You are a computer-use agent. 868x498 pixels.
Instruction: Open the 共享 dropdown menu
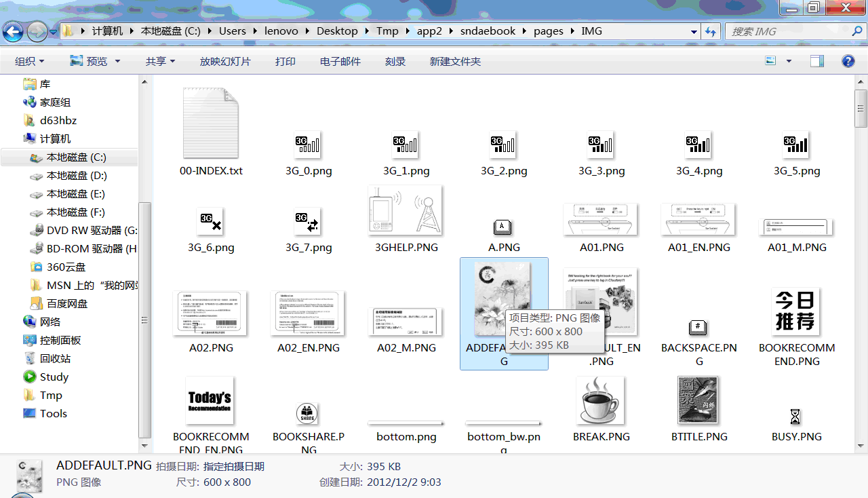160,61
